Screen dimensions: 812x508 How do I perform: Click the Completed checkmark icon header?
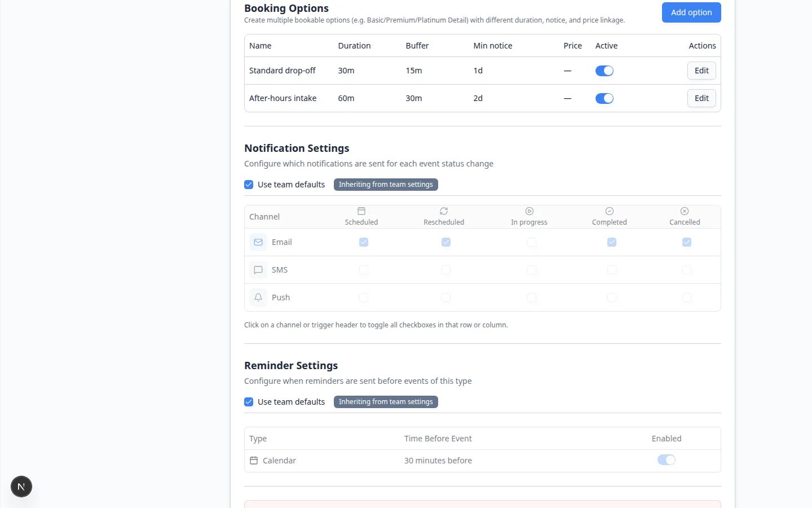click(610, 211)
